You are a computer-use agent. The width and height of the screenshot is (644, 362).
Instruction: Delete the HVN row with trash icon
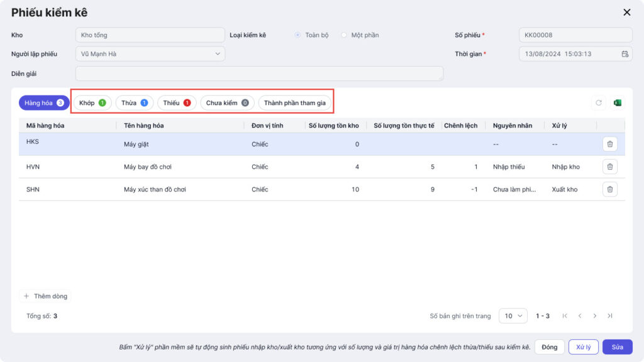tap(609, 167)
